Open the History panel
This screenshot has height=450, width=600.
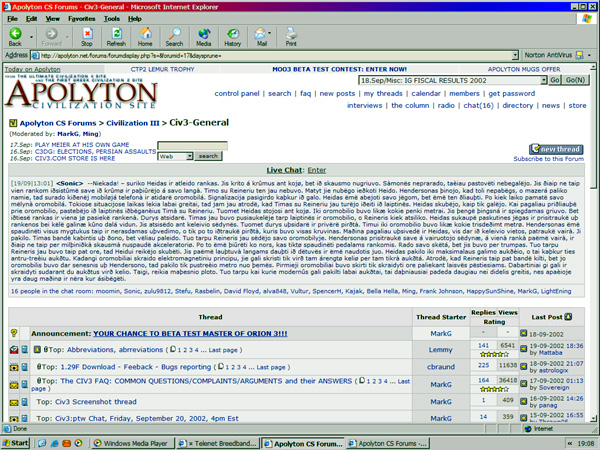233,36
